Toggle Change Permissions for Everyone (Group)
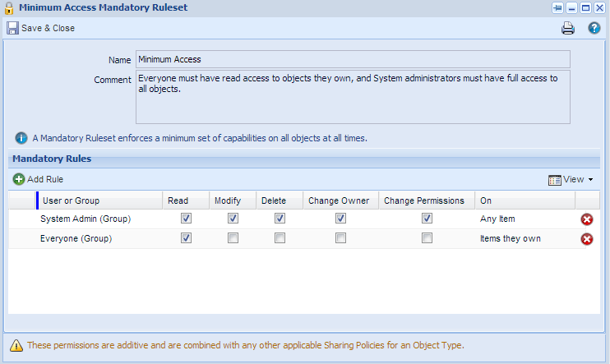This screenshot has width=610, height=364. (x=427, y=238)
